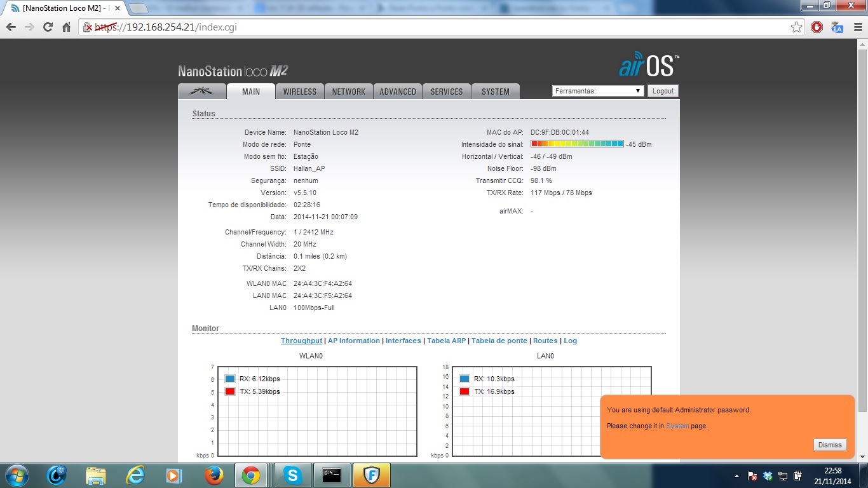Open the red ad-blocker extension icon

tap(817, 27)
